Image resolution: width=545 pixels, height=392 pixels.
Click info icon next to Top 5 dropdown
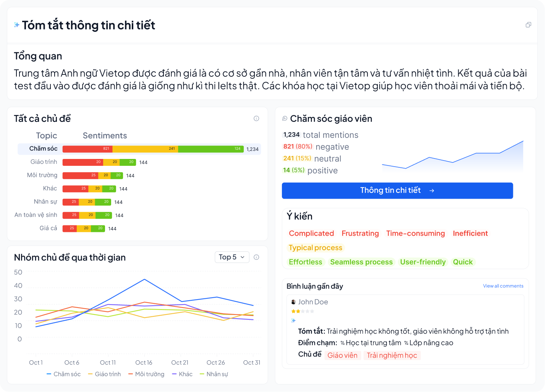pyautogui.click(x=256, y=257)
